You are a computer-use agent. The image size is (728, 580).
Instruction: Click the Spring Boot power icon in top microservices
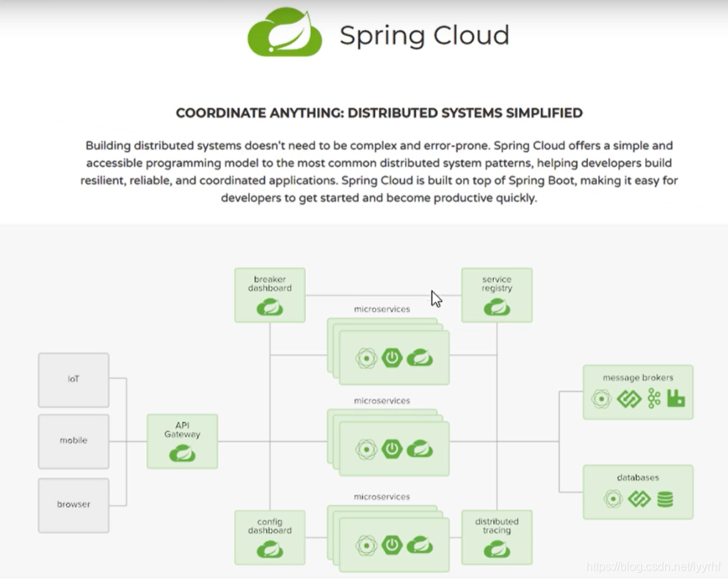[392, 358]
